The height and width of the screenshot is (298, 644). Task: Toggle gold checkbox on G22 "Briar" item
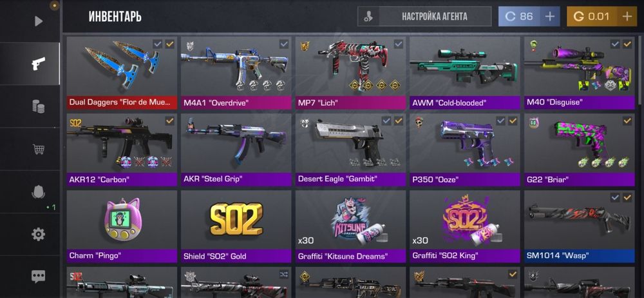(627, 121)
